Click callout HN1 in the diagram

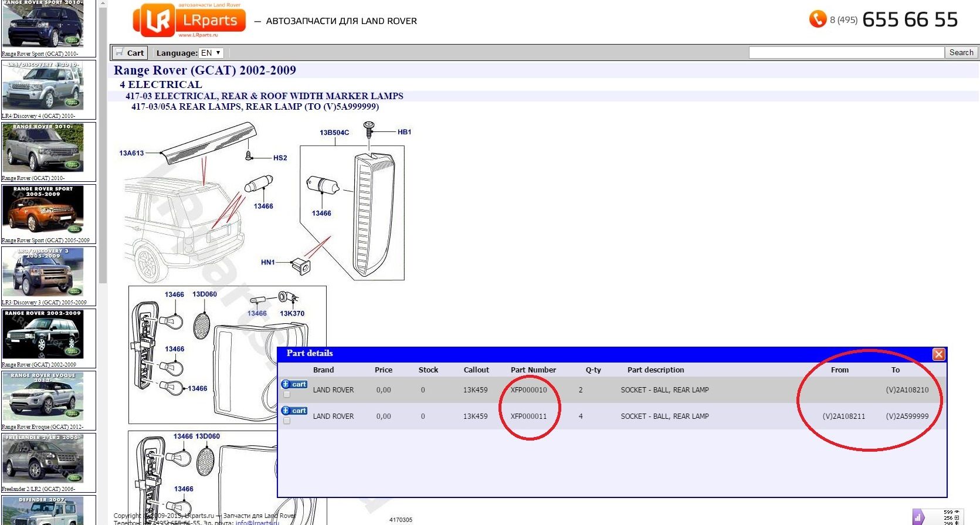pos(268,262)
